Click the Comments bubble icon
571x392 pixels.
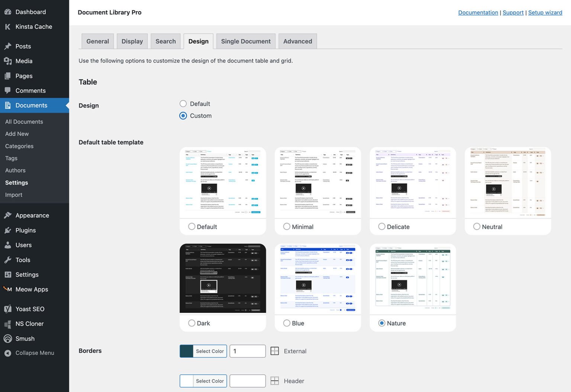(7, 90)
